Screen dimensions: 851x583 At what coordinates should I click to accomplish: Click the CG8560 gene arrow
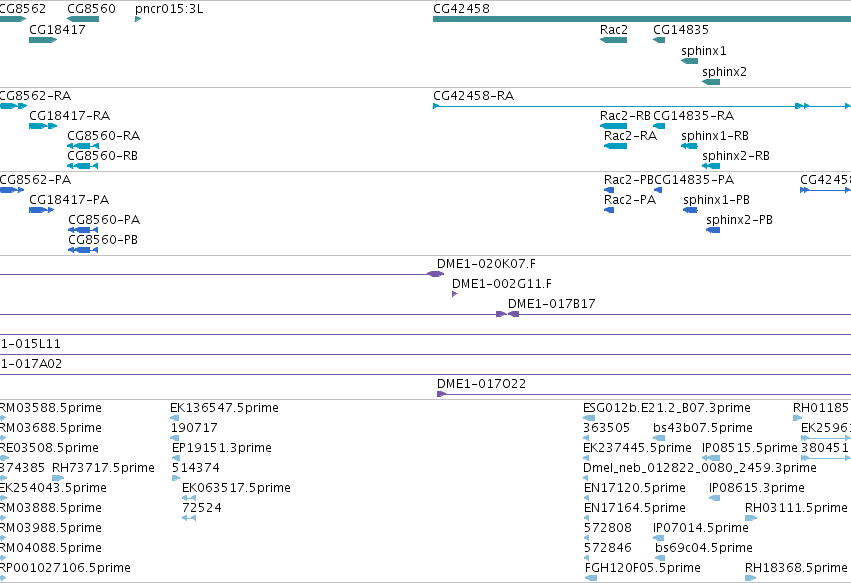(x=83, y=19)
